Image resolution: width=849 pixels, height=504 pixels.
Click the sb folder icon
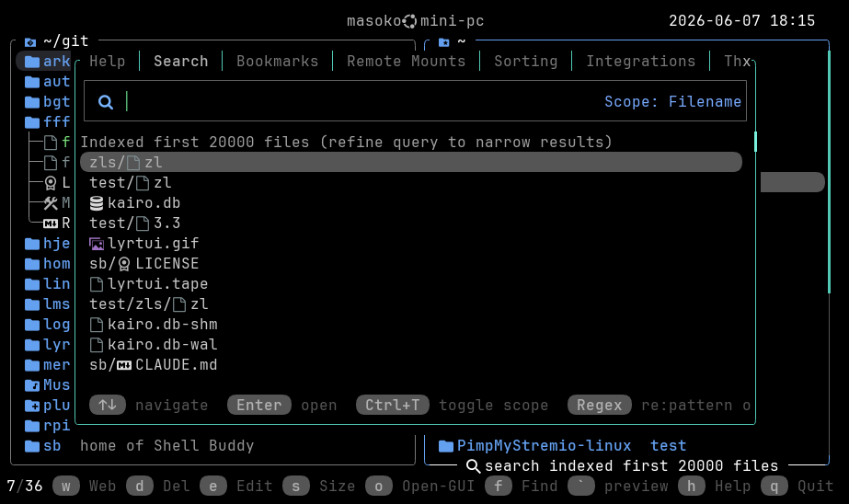click(x=32, y=446)
